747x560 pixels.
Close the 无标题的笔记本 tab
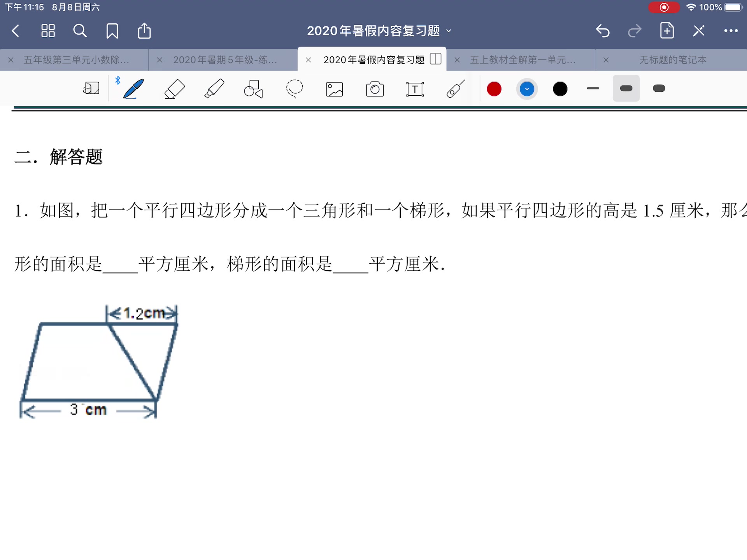click(606, 60)
